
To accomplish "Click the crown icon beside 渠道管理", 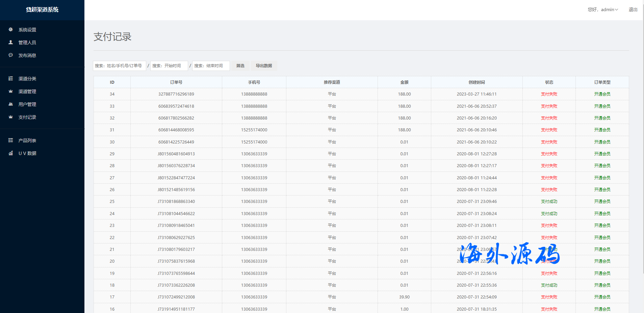I will pyautogui.click(x=10, y=92).
